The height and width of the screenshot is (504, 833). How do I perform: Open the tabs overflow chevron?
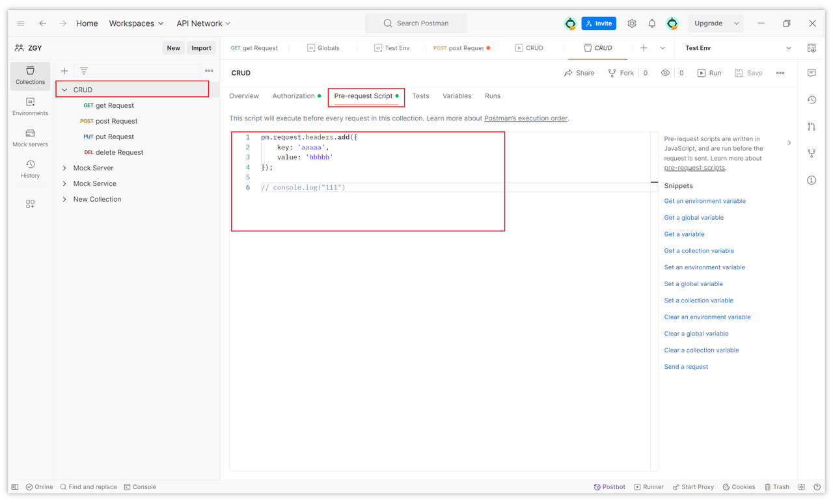click(x=662, y=48)
